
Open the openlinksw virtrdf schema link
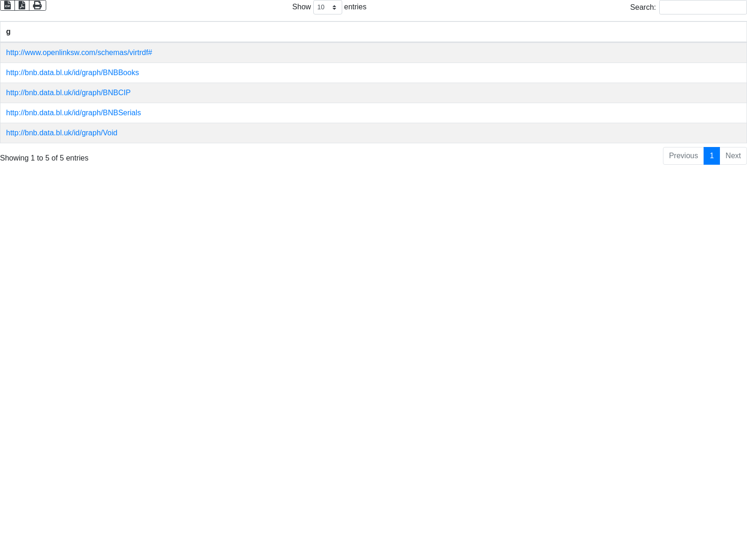tap(79, 53)
